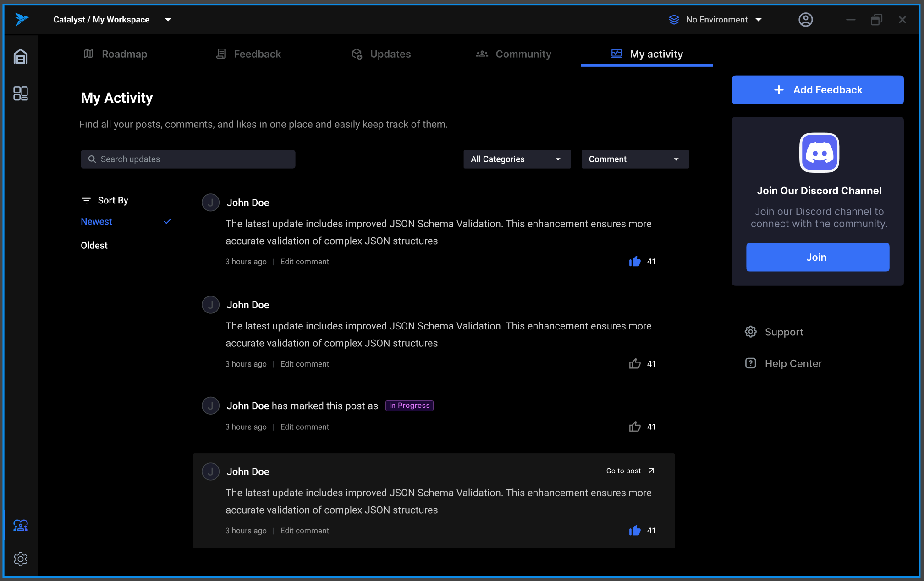The width and height of the screenshot is (924, 581).
Task: Click the Add Feedback button
Action: click(817, 90)
